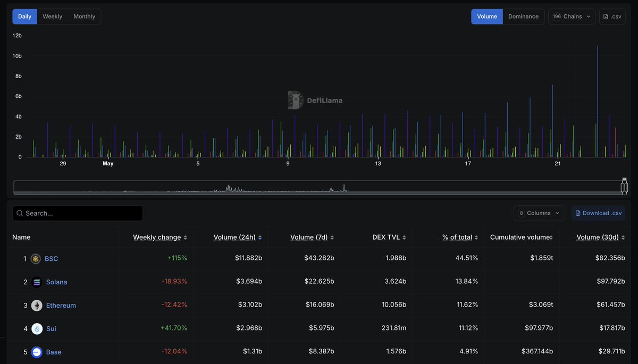
Task: Sort by Cumulative volume arrows icon
Action: [x=551, y=238]
